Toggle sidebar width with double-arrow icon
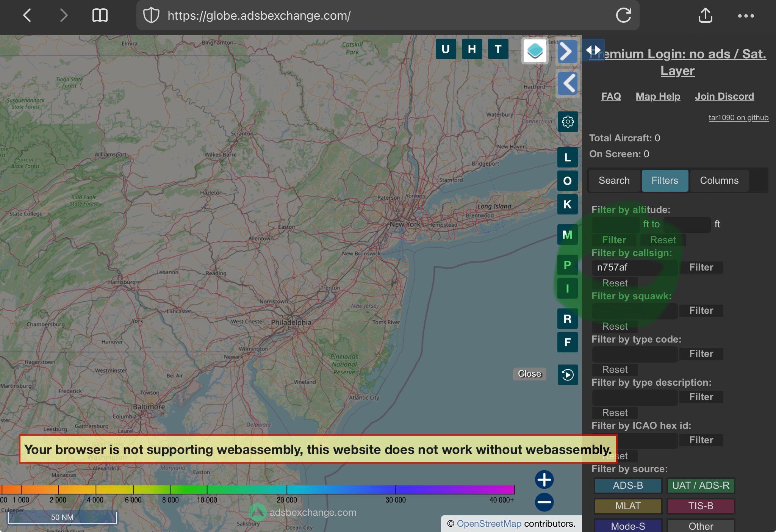Screen dimensions: 776x532 pyautogui.click(x=593, y=50)
